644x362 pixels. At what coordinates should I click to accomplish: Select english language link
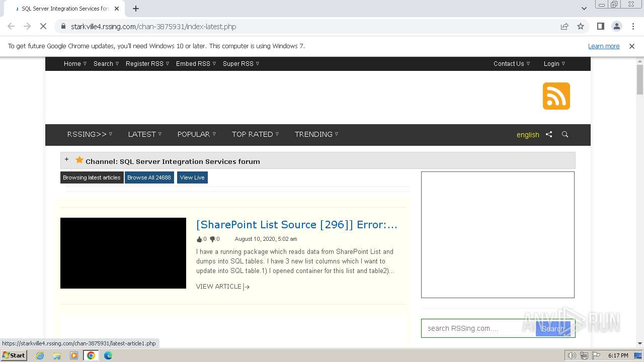click(528, 135)
